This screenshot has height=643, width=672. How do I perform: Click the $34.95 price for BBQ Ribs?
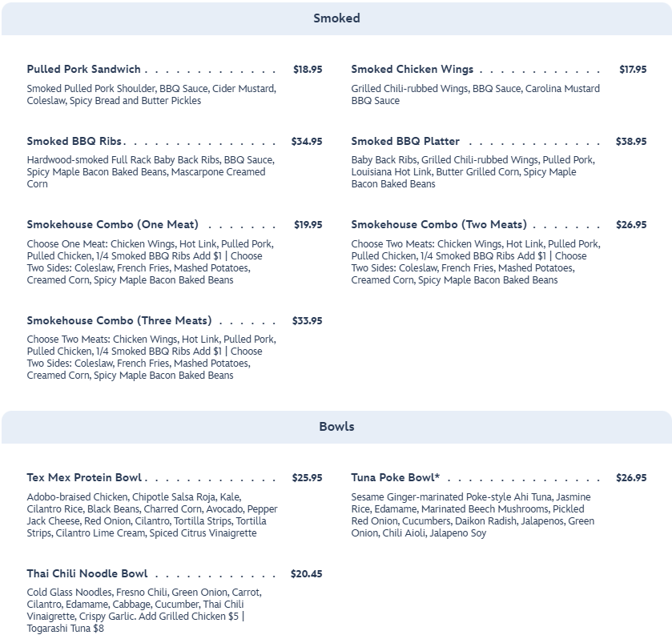pos(307,142)
